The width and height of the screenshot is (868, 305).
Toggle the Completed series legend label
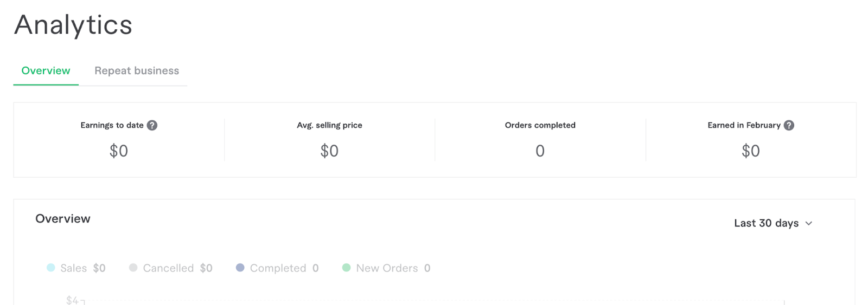[278, 268]
